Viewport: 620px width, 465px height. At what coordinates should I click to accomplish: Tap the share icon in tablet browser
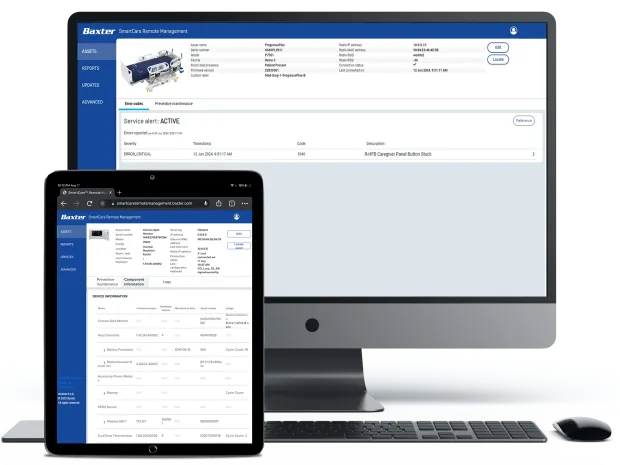(x=219, y=203)
